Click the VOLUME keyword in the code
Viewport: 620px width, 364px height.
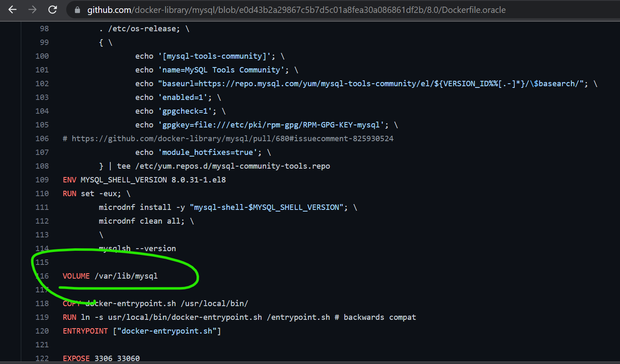tap(76, 276)
